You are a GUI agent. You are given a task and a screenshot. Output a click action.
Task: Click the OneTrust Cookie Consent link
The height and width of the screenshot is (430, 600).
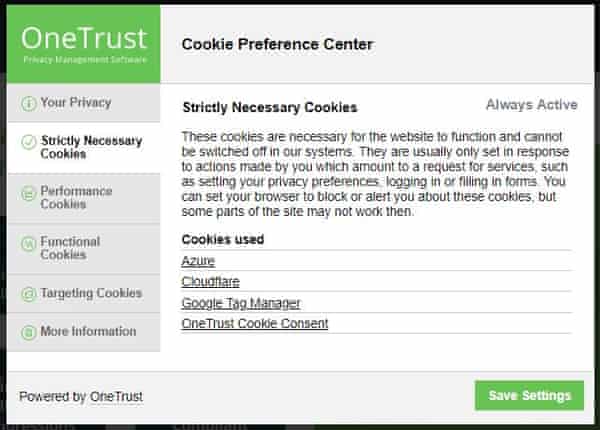tap(255, 324)
